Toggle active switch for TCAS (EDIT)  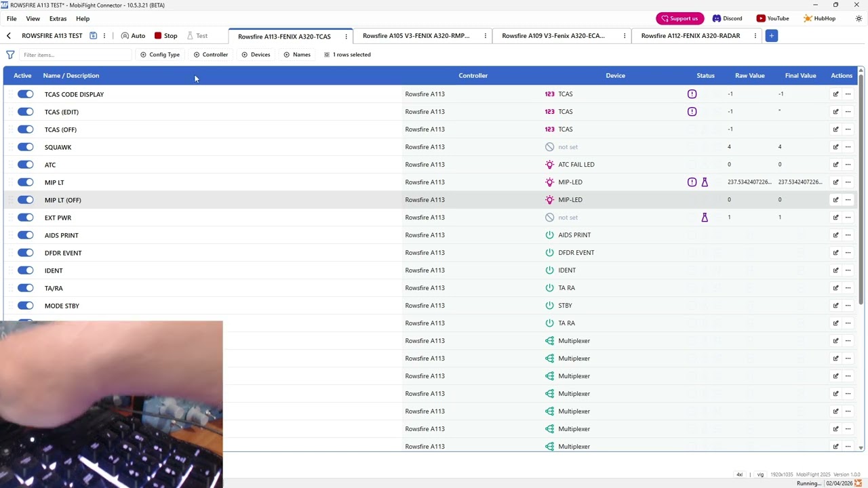(x=26, y=112)
